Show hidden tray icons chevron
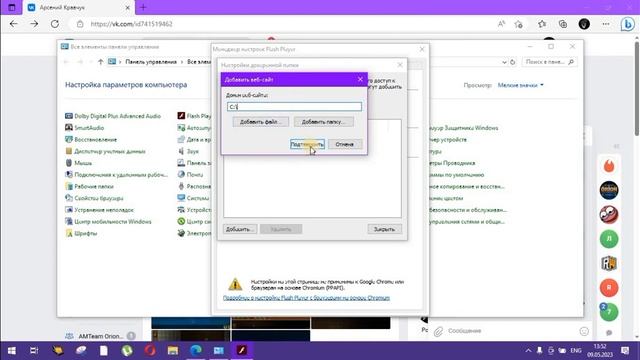The image size is (640, 360). point(528,351)
